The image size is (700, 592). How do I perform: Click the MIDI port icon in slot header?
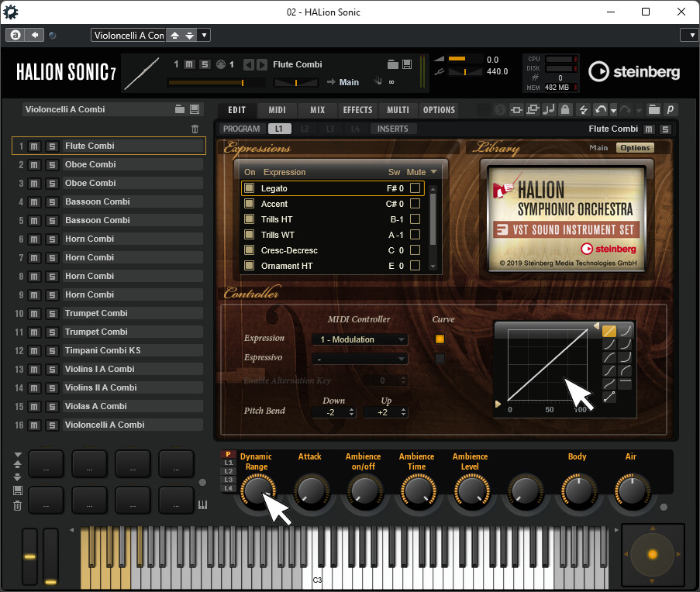click(x=221, y=64)
